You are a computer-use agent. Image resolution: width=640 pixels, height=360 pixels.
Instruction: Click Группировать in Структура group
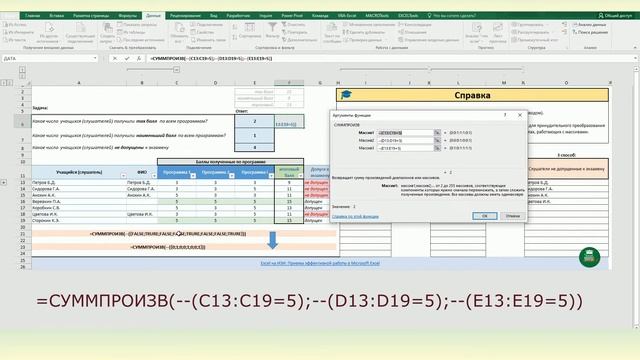530,25
